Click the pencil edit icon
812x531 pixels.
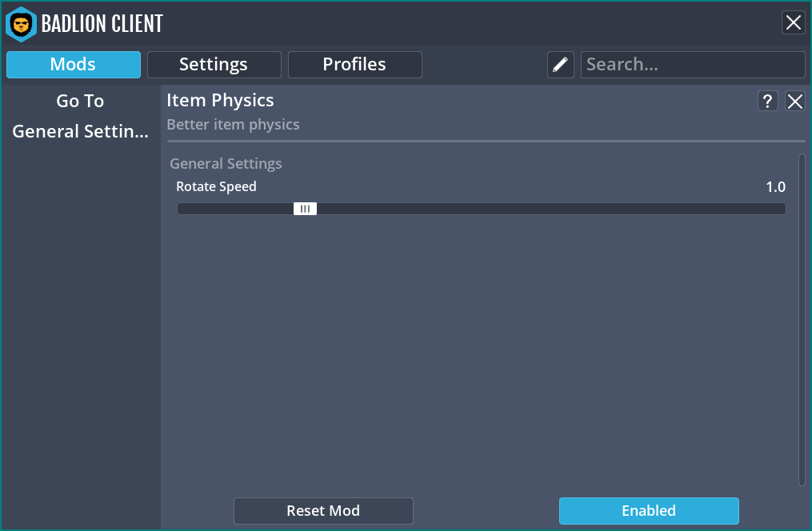coord(561,65)
